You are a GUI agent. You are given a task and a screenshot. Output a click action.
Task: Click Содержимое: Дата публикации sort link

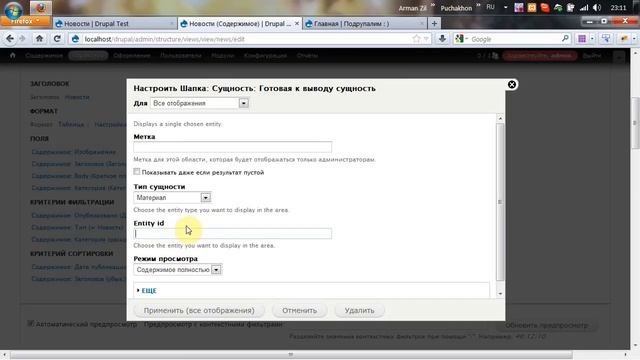click(78, 267)
